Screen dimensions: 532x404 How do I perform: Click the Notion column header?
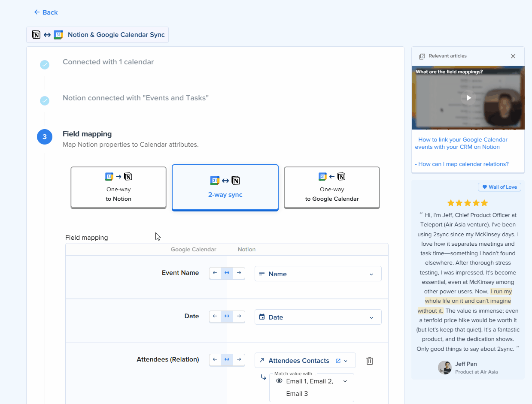pos(246,250)
